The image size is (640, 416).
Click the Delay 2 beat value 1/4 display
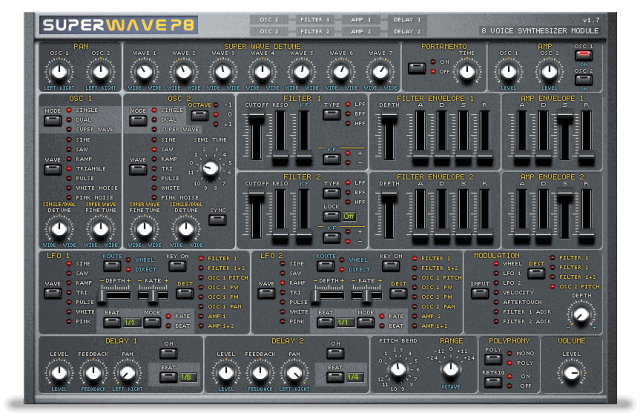tap(353, 377)
